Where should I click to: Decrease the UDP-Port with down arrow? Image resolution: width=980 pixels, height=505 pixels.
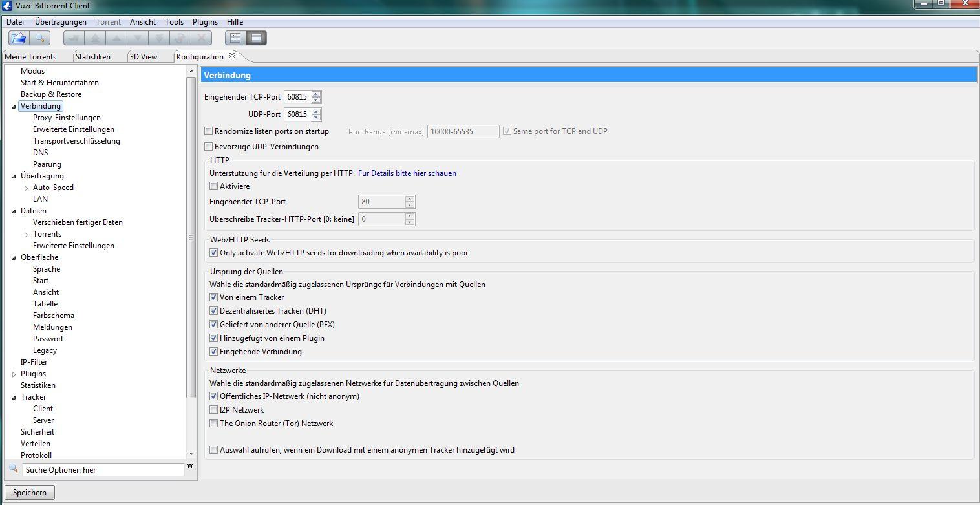tap(316, 118)
